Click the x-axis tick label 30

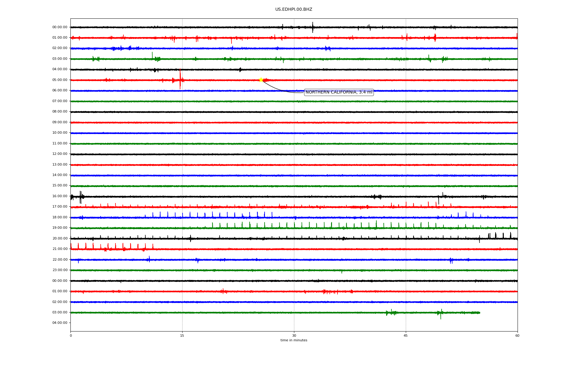pos(294,335)
